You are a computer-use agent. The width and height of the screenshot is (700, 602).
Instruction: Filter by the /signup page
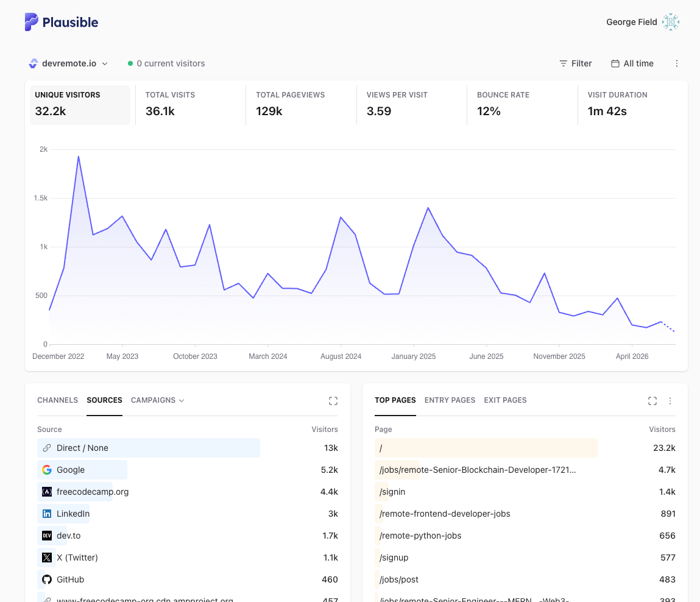click(x=394, y=558)
